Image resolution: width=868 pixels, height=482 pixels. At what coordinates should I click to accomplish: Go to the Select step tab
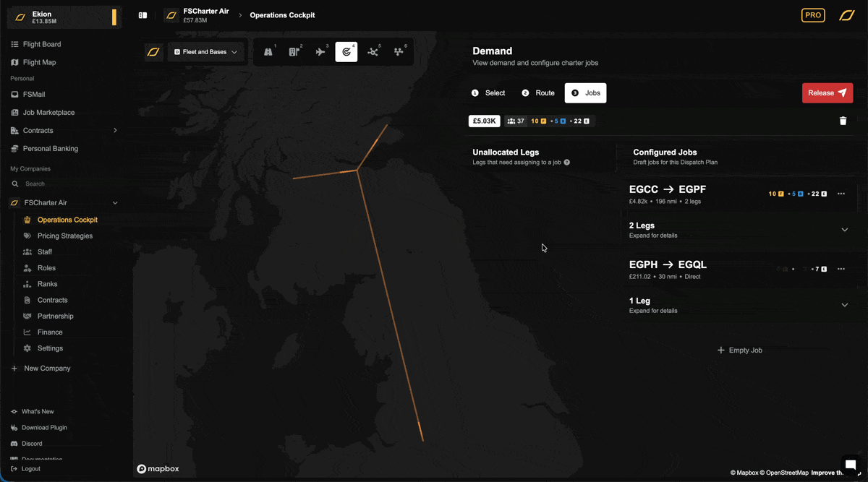coord(488,93)
